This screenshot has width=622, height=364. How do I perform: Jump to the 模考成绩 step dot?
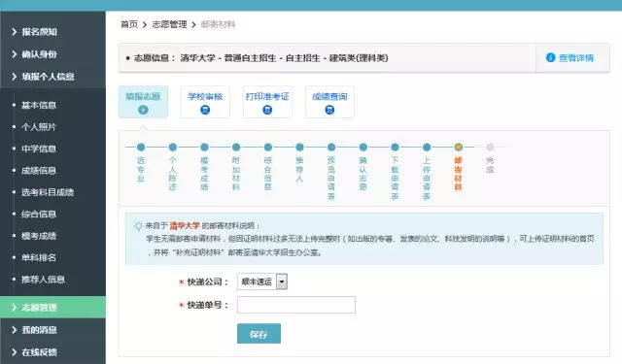pos(204,148)
